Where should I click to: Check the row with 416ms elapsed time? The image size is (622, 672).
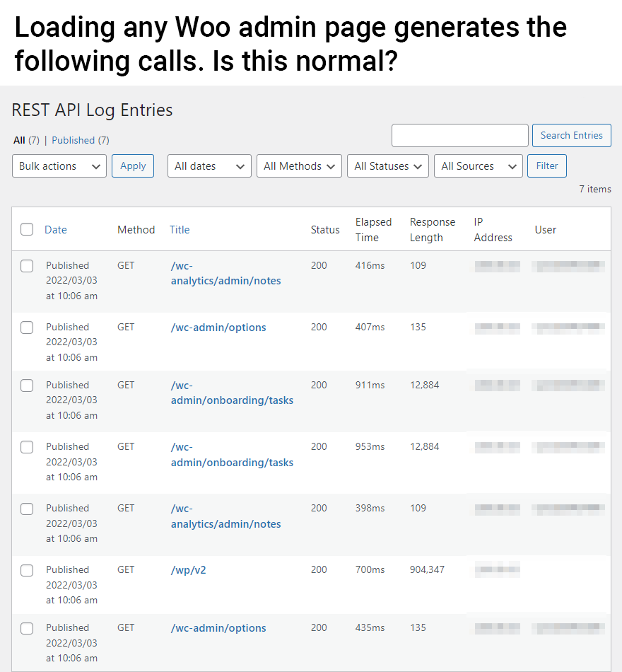[x=27, y=266]
